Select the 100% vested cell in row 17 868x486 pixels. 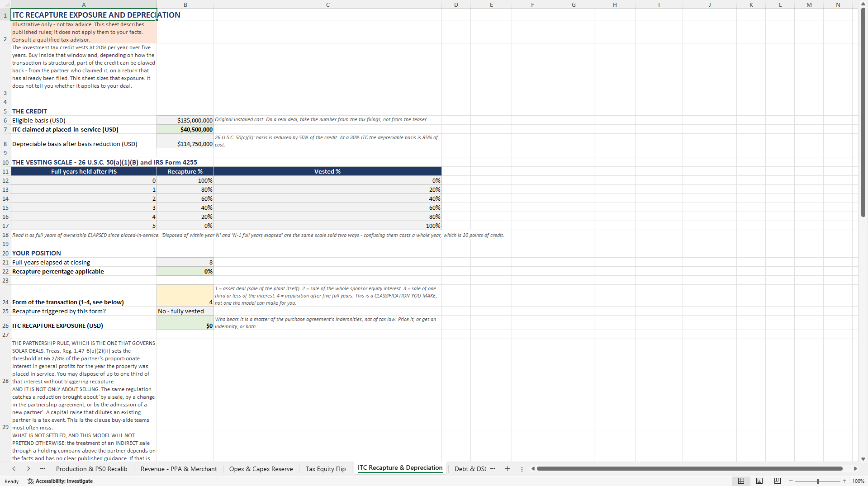pos(328,226)
